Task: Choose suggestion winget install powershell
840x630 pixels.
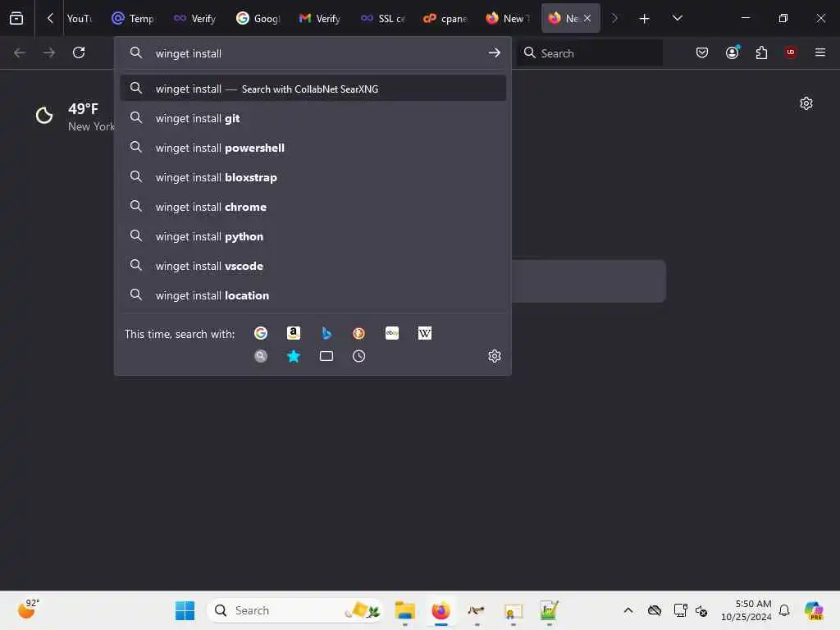Action: 313,148
